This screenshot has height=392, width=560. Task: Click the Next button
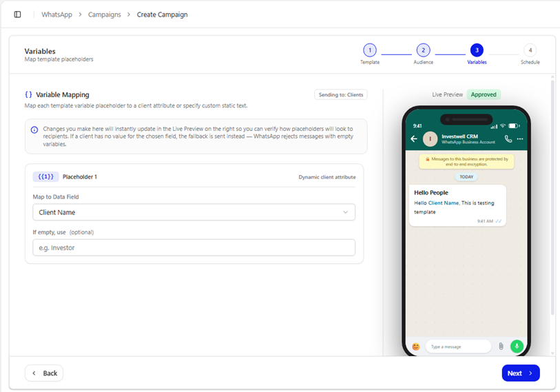pos(521,373)
